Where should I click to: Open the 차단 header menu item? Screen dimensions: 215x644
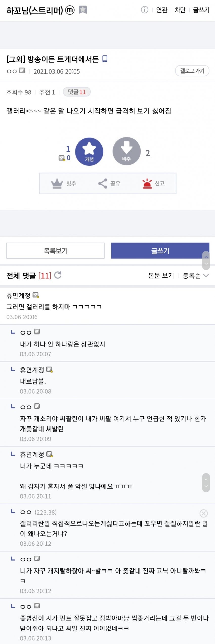[x=180, y=10]
